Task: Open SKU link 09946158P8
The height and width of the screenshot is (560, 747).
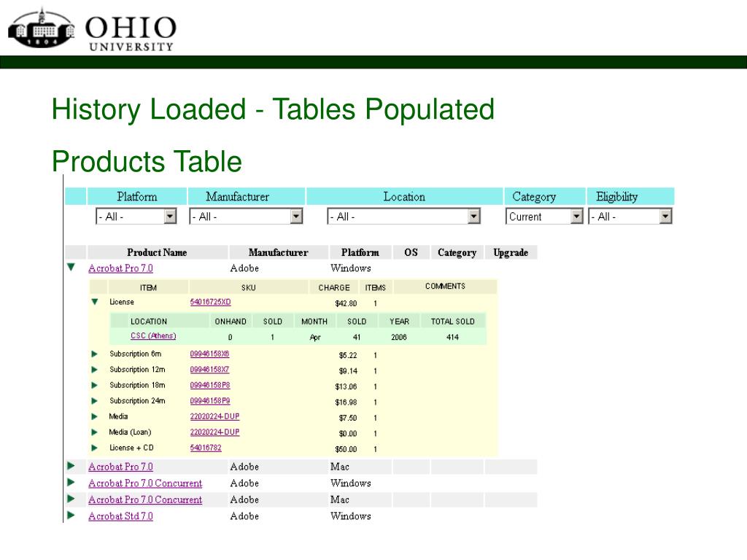Action: (210, 385)
